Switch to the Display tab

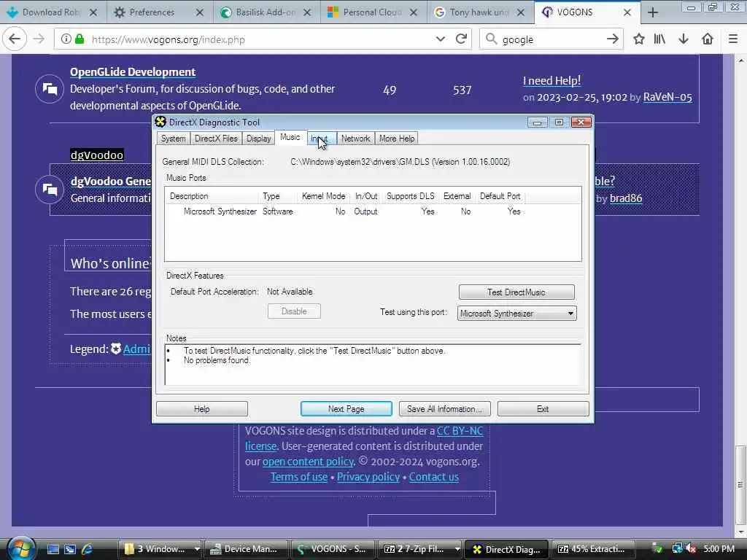pos(259,139)
